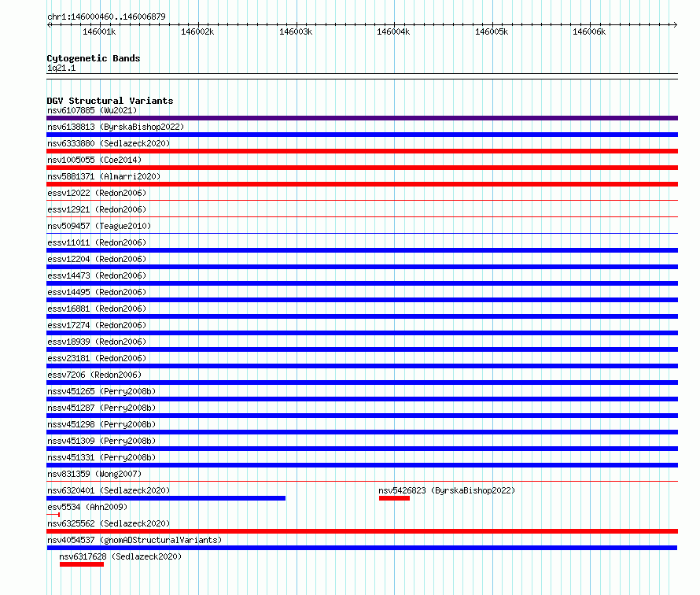This screenshot has height=595, width=700.
Task: Select nssv451331 (Perry2008b) label
Action: click(x=101, y=457)
